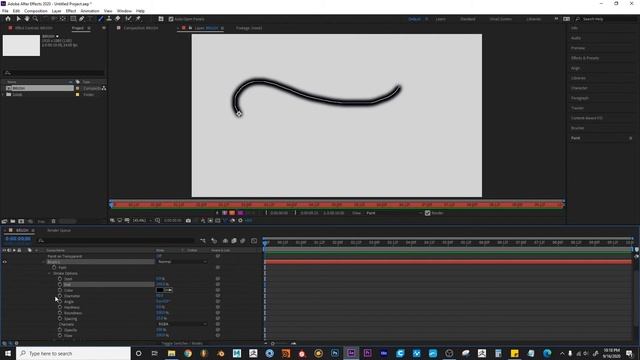
Task: Open the File menu
Action: tap(5, 11)
